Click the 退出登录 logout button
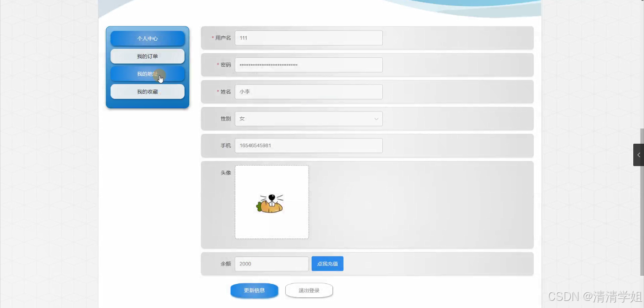The height and width of the screenshot is (308, 644). (x=309, y=291)
